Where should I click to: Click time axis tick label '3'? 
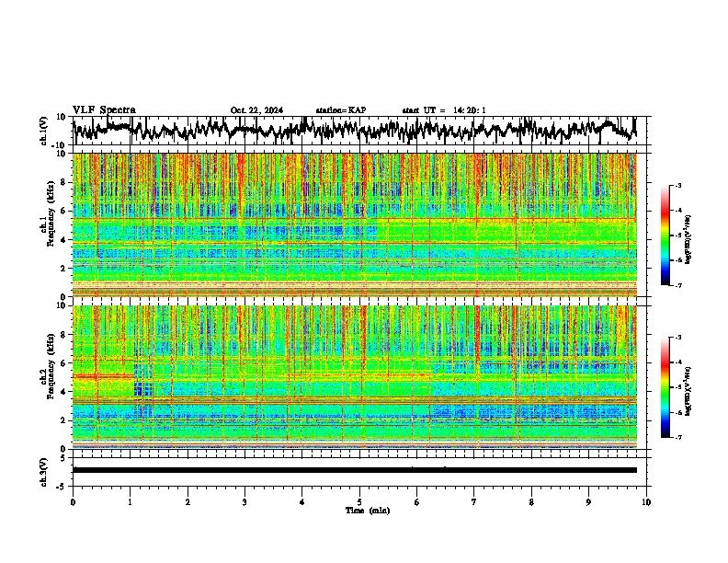[x=245, y=502]
